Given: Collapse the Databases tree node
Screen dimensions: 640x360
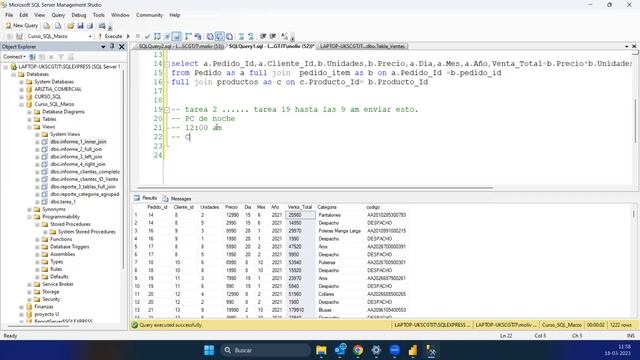Looking at the screenshot, I should click(13, 74).
